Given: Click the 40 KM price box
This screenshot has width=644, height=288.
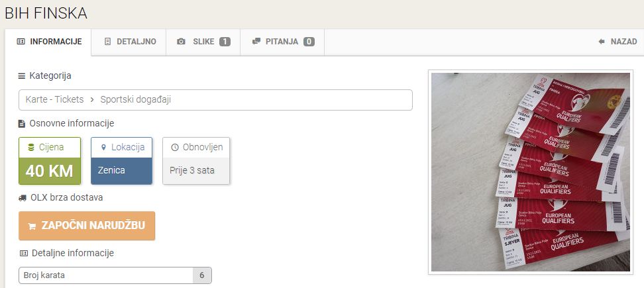Looking at the screenshot, I should click(x=49, y=161).
